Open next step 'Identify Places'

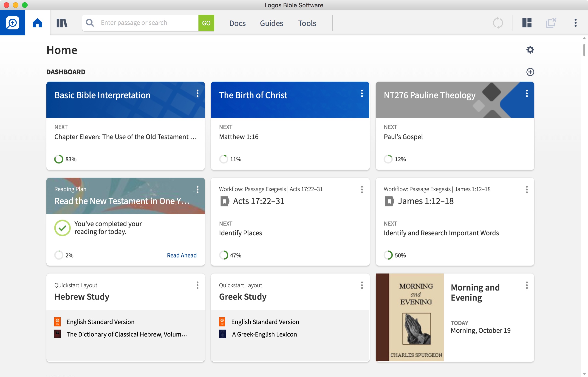point(240,233)
